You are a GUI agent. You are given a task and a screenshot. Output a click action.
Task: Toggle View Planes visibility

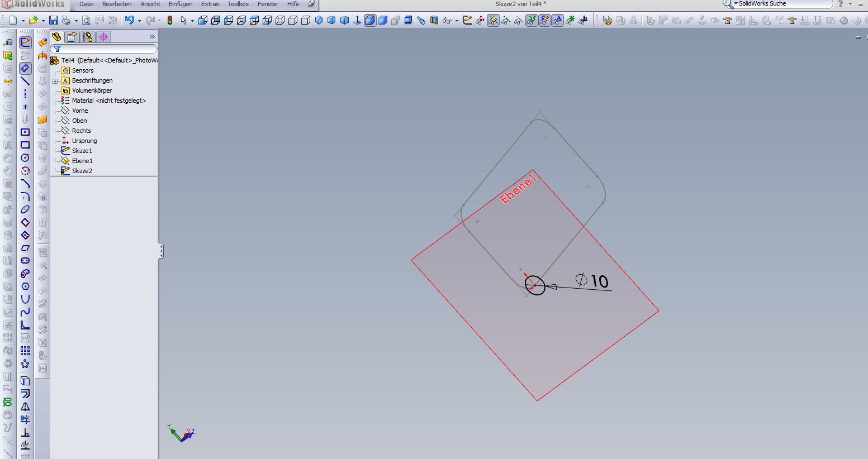pyautogui.click(x=493, y=21)
